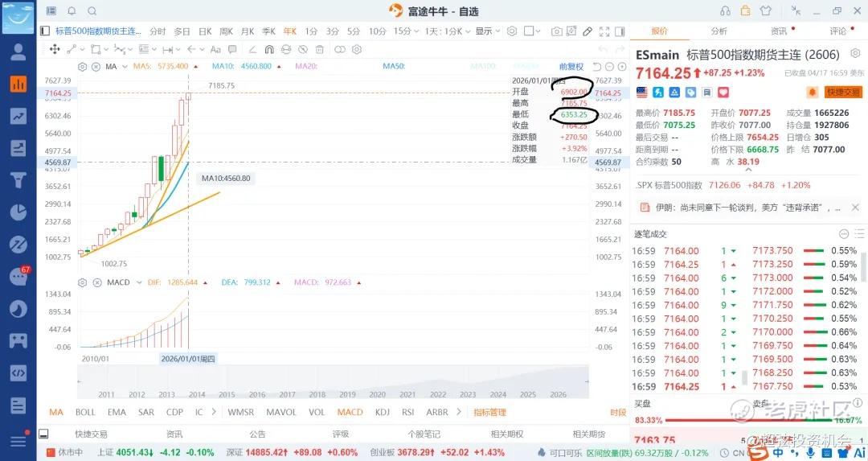Switch chart to fullscreen mode icon
Viewport: 868px width, 461px height.
click(604, 31)
